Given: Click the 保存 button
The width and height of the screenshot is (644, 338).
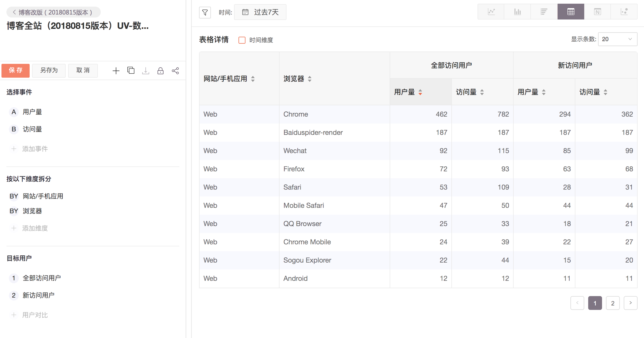Looking at the screenshot, I should coord(16,70).
